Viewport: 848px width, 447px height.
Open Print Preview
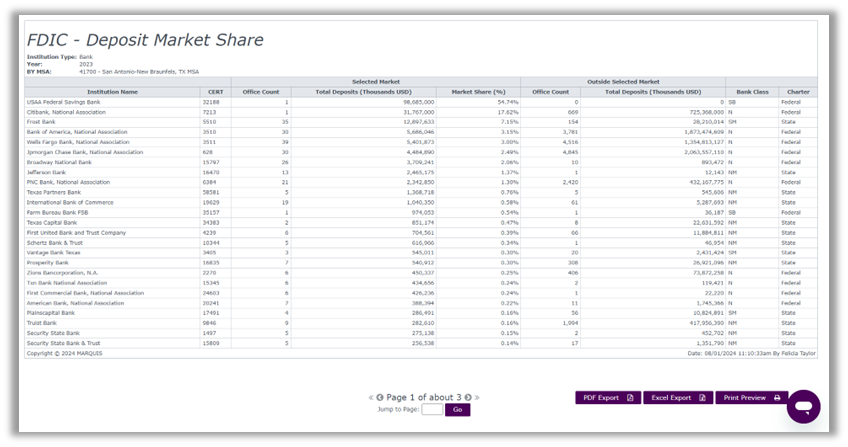[751, 397]
